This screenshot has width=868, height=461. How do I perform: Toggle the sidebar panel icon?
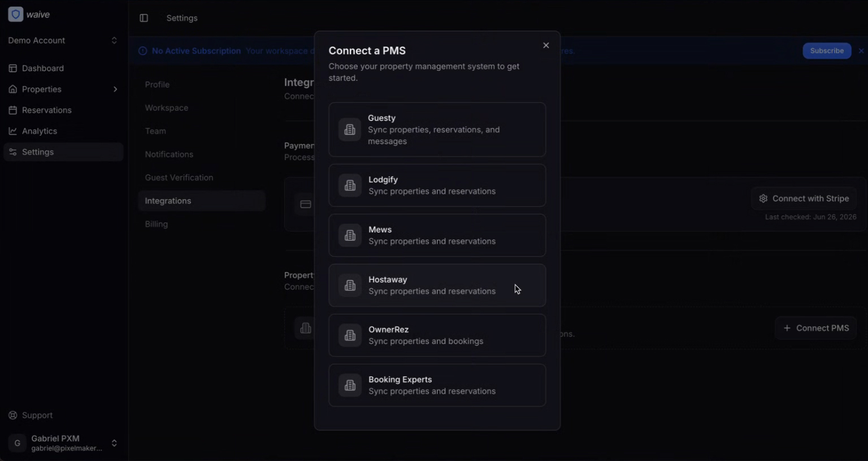pos(144,18)
